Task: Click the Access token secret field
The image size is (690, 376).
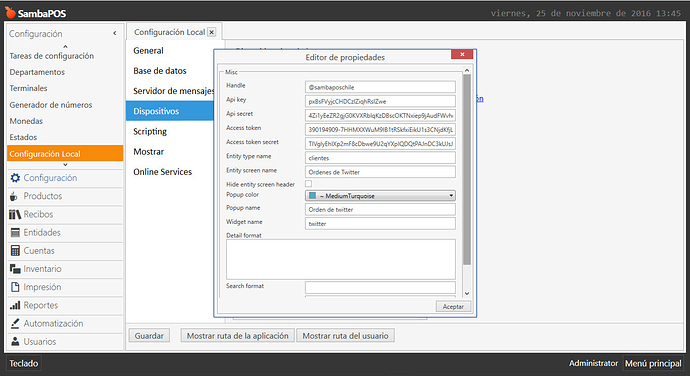Action: click(x=380, y=144)
